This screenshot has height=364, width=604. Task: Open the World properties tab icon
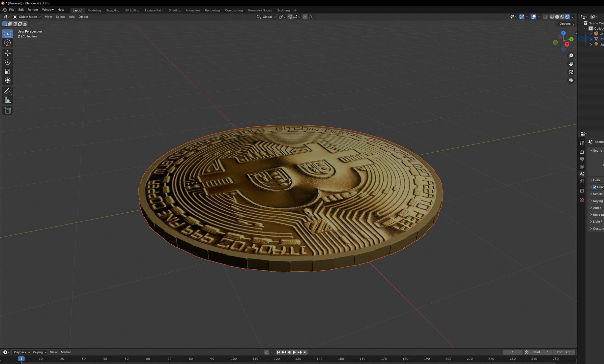tap(582, 181)
